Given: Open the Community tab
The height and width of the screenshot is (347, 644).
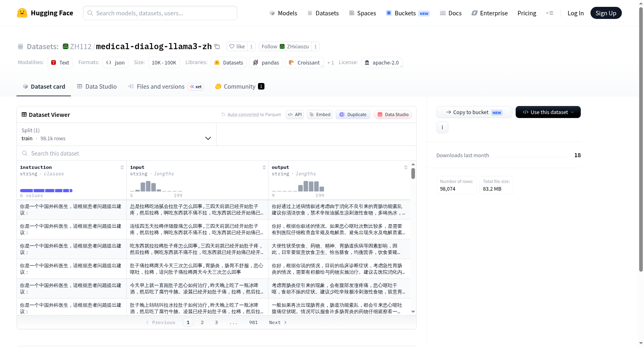Looking at the screenshot, I should click(240, 86).
